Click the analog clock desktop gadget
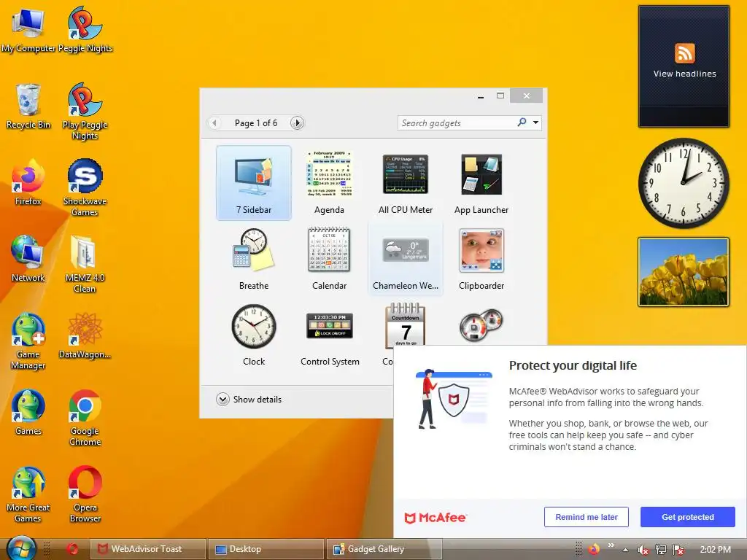The image size is (747, 560). point(684,183)
